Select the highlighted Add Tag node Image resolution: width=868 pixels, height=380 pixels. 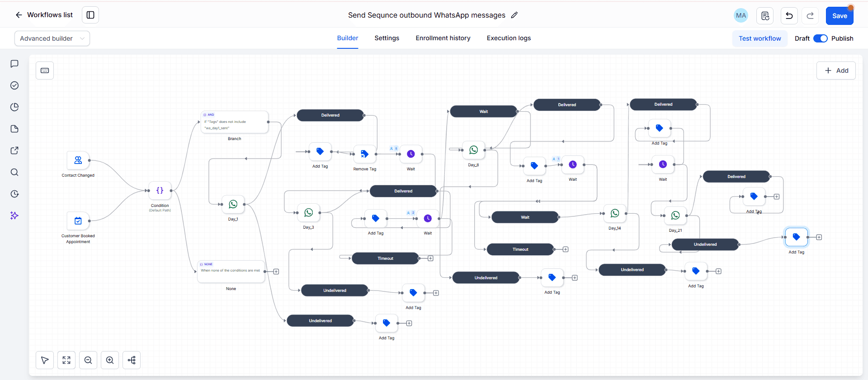[x=797, y=237]
